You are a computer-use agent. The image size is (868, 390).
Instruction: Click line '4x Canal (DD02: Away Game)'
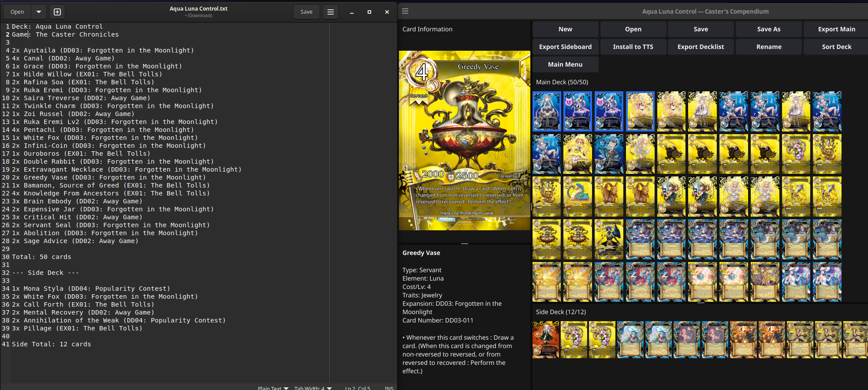63,58
